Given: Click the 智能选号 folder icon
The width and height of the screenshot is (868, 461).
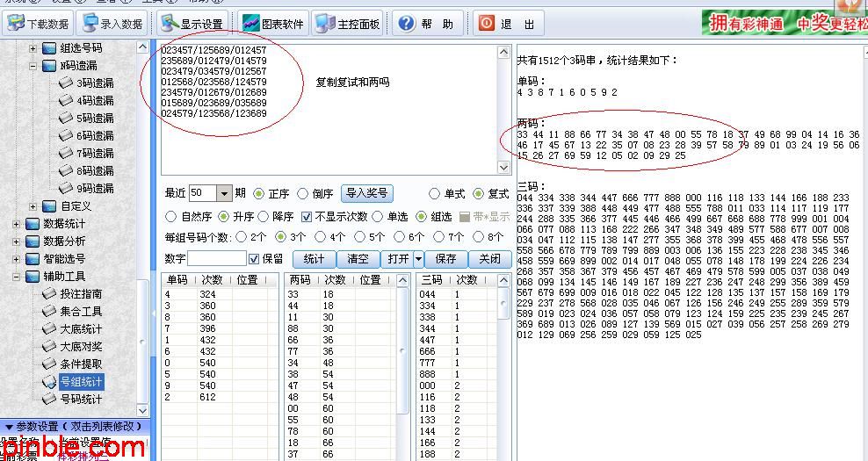Looking at the screenshot, I should coord(33,258).
